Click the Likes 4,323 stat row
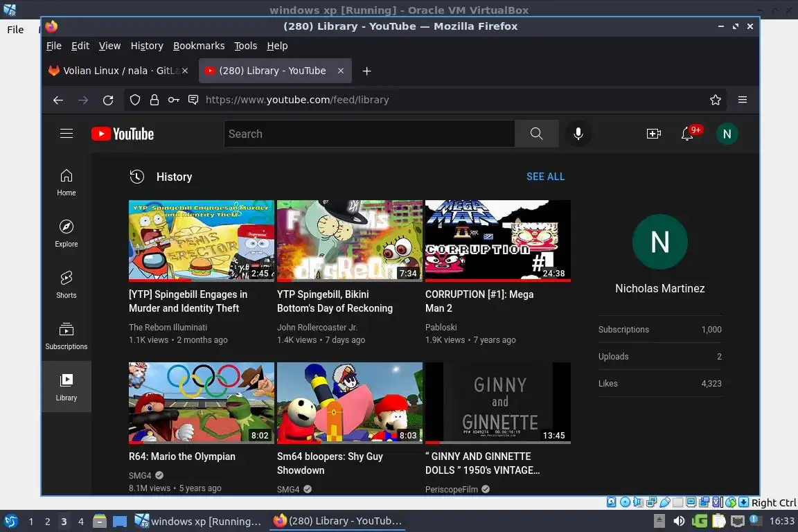Image resolution: width=798 pixels, height=532 pixels. pyautogui.click(x=659, y=383)
